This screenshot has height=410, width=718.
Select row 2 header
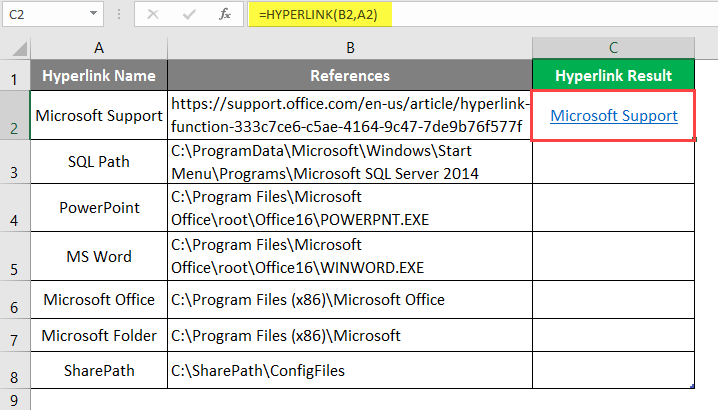pyautogui.click(x=15, y=115)
